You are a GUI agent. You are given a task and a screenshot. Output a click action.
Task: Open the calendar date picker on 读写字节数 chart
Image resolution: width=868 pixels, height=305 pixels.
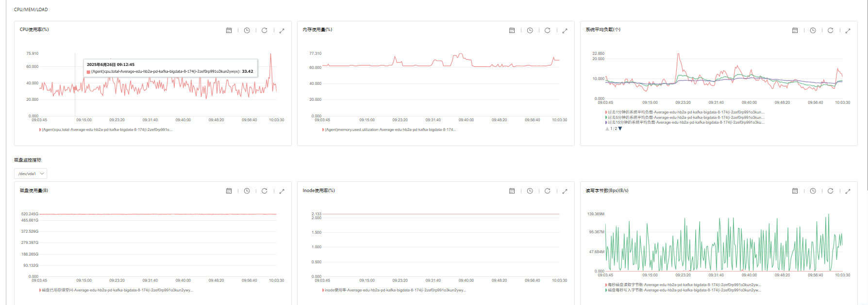pos(795,191)
